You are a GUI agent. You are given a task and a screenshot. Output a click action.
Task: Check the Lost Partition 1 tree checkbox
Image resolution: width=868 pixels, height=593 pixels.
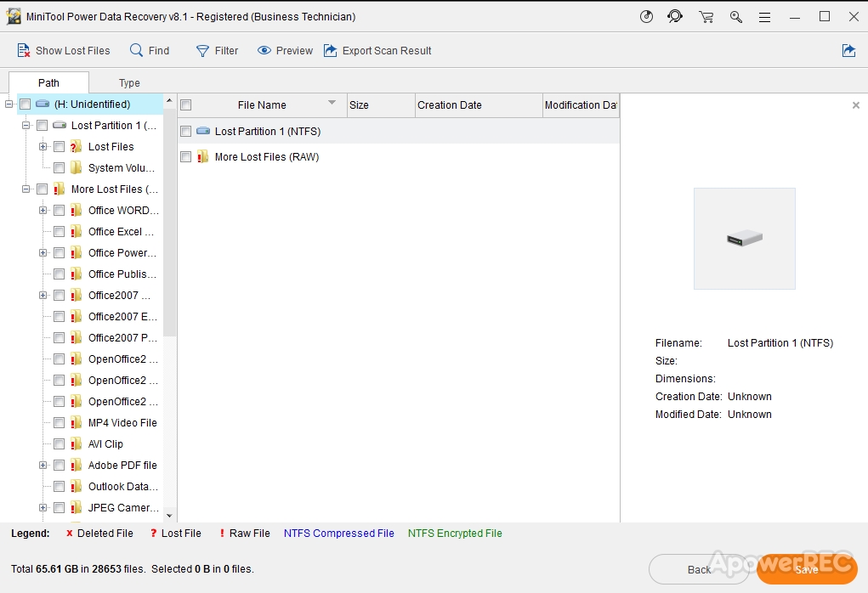click(42, 126)
